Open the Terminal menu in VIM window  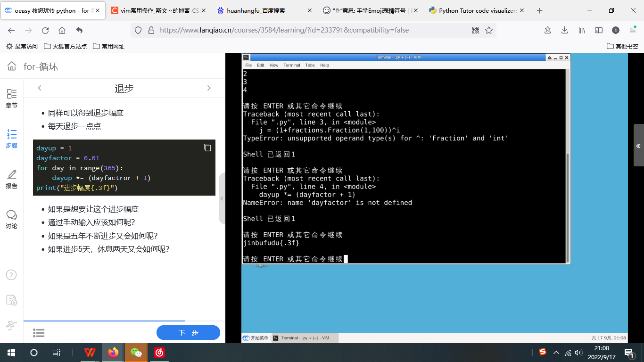click(x=291, y=65)
